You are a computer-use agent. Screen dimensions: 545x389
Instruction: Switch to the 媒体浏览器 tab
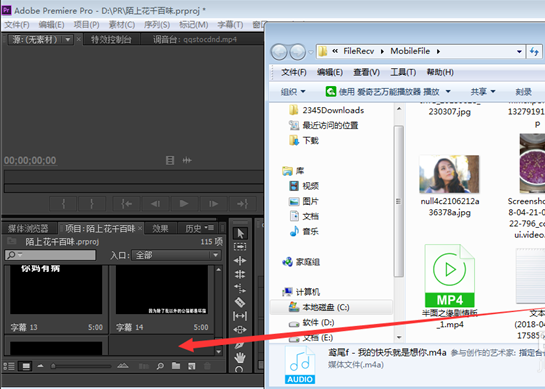(x=28, y=228)
